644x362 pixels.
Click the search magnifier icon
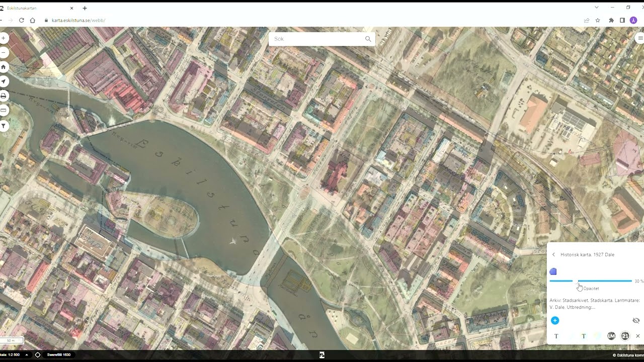[x=368, y=39]
